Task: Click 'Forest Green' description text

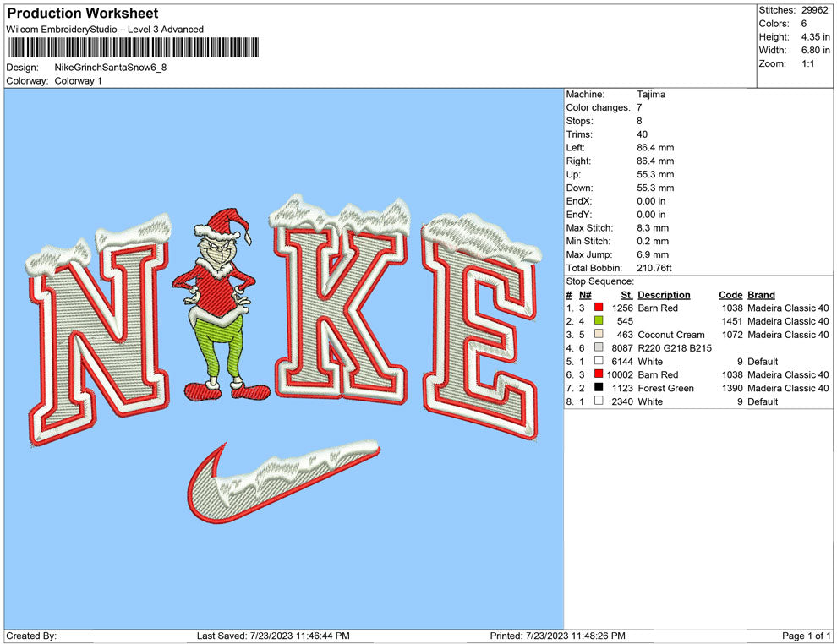Action: pyautogui.click(x=665, y=388)
